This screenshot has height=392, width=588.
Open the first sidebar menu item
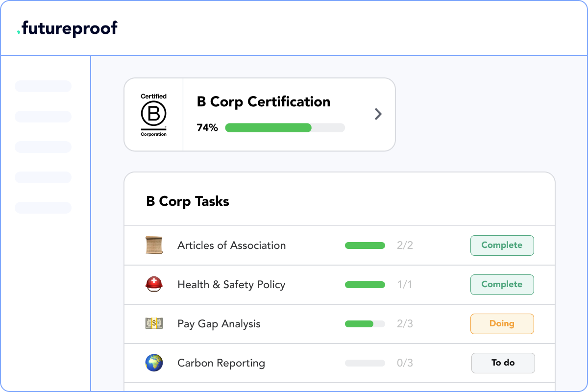point(43,86)
